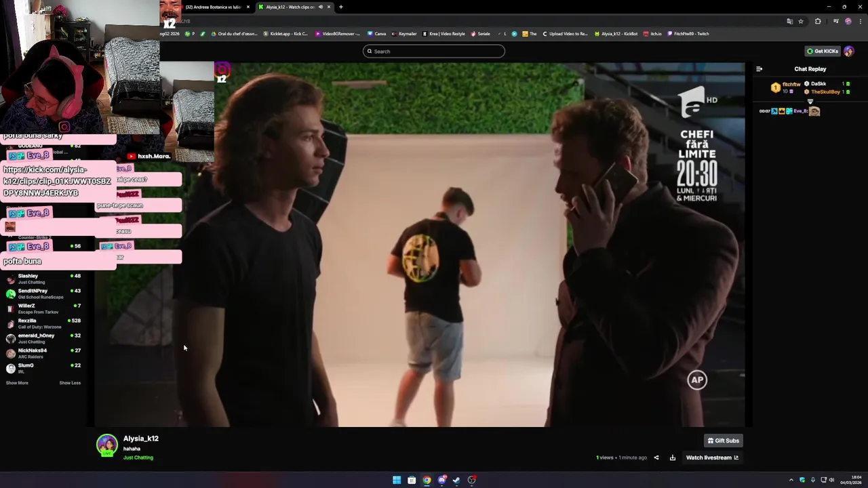Image resolution: width=868 pixels, height=488 pixels.
Task: Open VideoBGRemover bookmark
Action: click(x=337, y=34)
